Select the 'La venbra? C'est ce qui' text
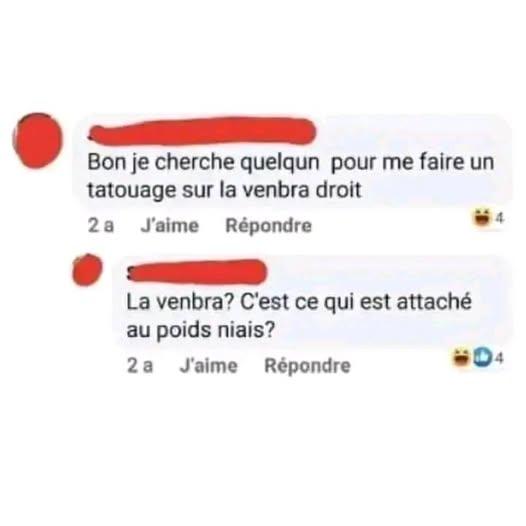The height and width of the screenshot is (526, 526). click(240, 303)
